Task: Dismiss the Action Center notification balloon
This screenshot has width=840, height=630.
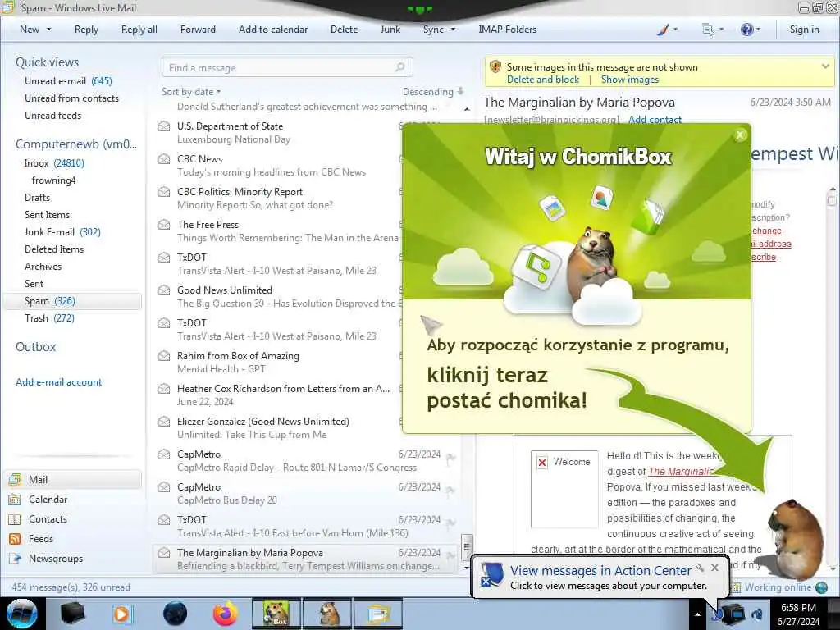Action: (x=714, y=568)
